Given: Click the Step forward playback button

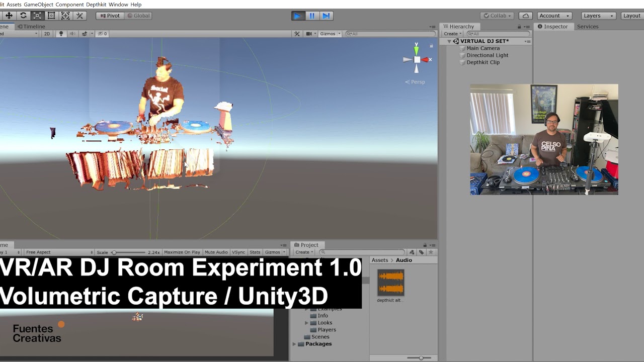Looking at the screenshot, I should 326,16.
